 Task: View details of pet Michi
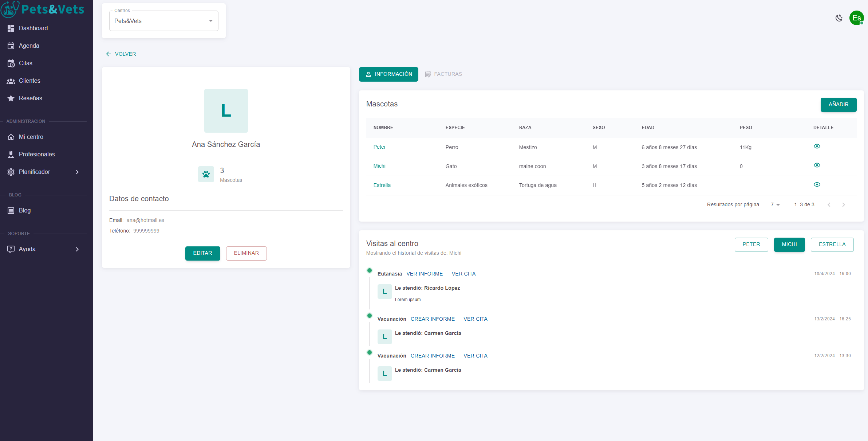pos(817,165)
